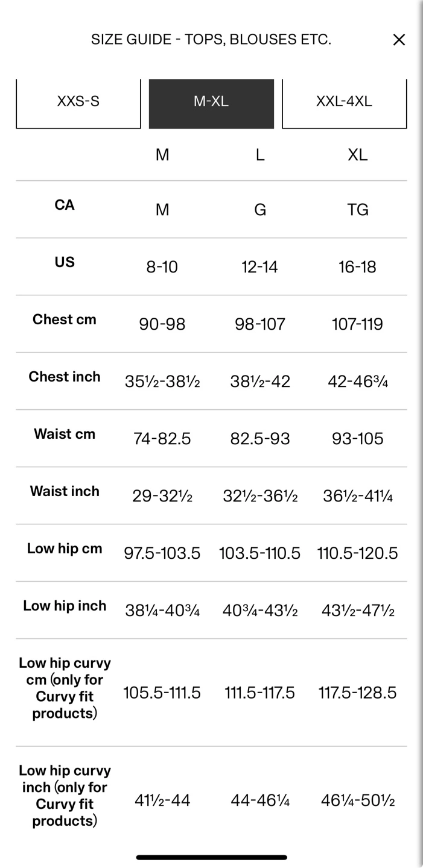Tap the US size 8-10 cell

[162, 267]
